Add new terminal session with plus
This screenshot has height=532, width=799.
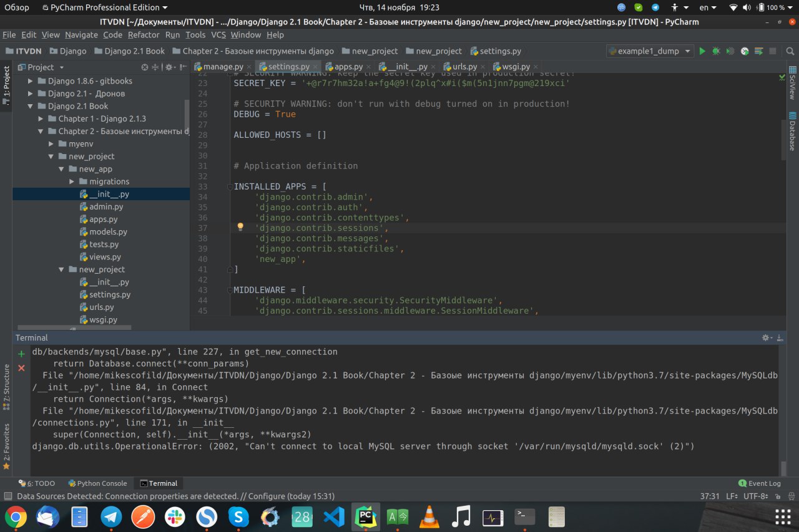click(21, 354)
